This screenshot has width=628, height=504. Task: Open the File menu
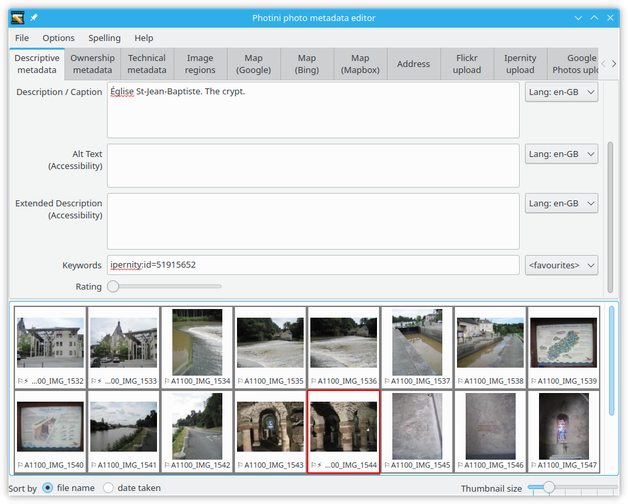pos(22,38)
